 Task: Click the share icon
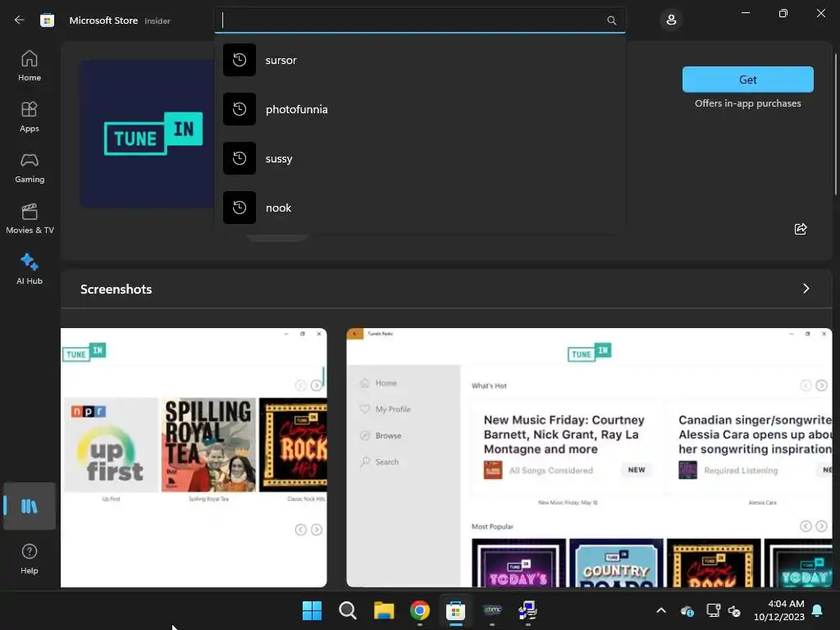[801, 229]
